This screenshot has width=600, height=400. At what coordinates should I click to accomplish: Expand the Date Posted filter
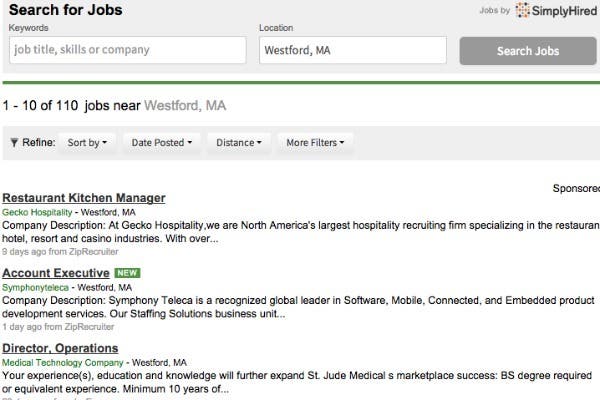tap(162, 143)
